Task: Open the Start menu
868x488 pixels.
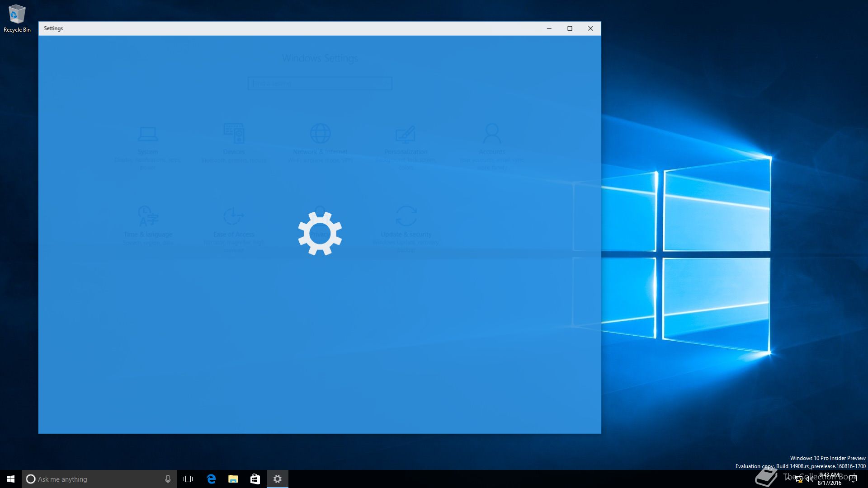Action: coord(11,479)
